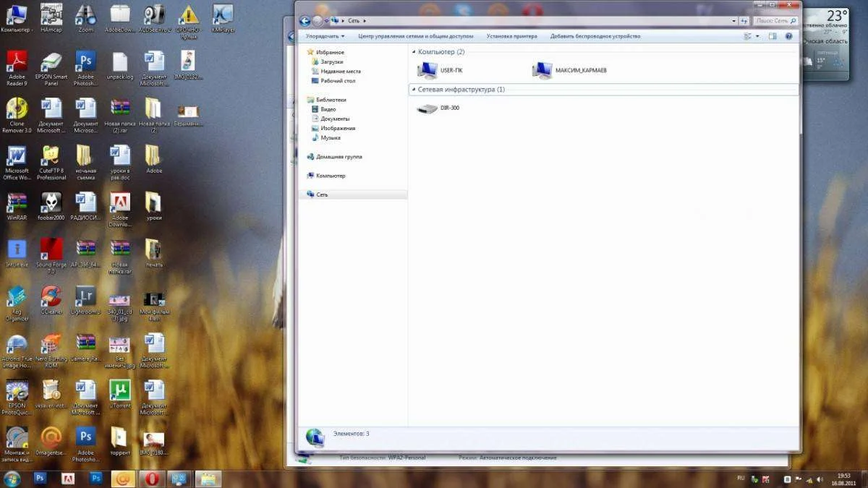Screen dimensions: 868x488
Task: Click the Mail.ru Agent @ taskbar button
Action: pyautogui.click(x=123, y=479)
